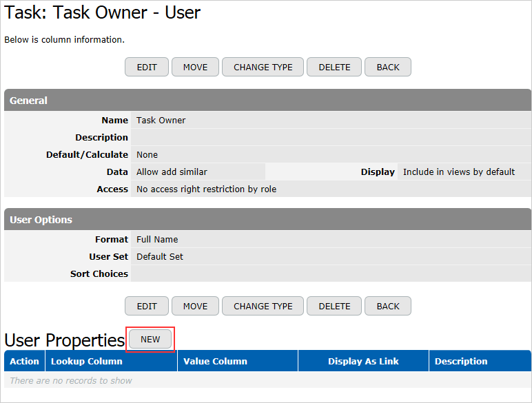
Task: Click the top DELETE button
Action: 334,68
